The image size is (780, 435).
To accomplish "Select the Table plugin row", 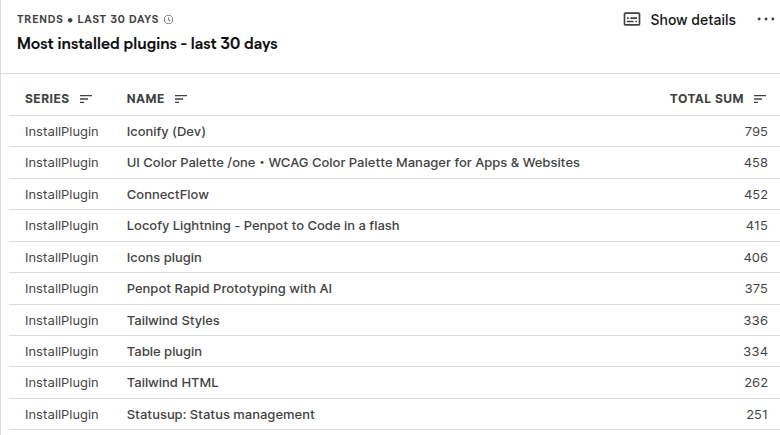I will point(164,352).
